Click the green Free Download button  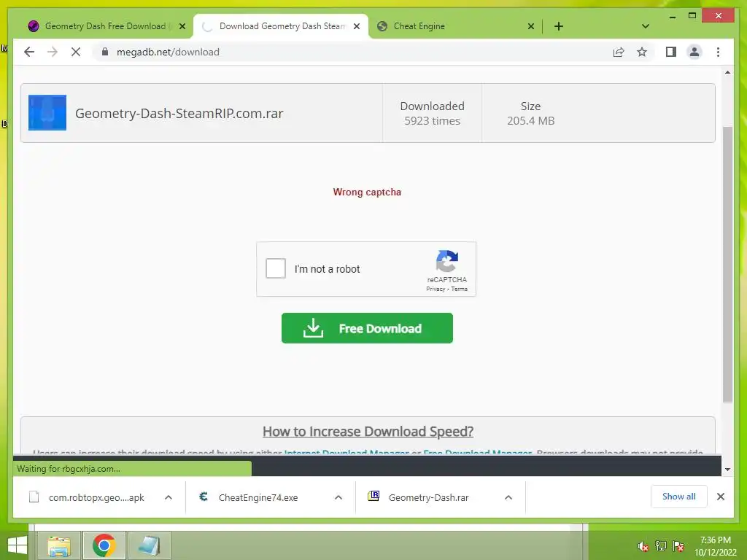pos(367,328)
